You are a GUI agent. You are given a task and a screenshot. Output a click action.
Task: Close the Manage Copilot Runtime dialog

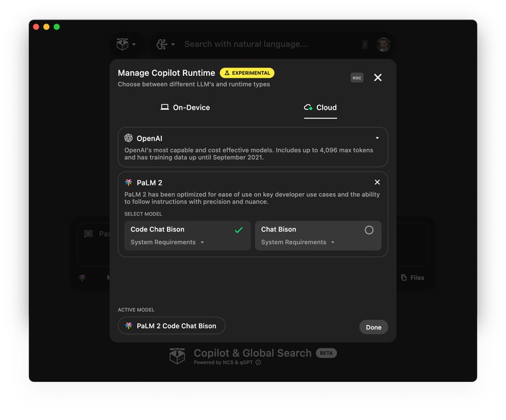tap(378, 77)
